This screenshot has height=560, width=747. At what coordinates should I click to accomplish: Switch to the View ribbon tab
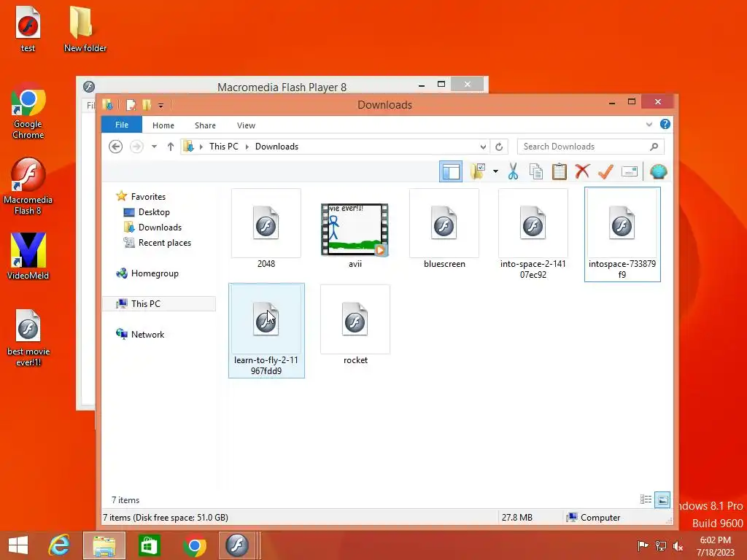point(246,125)
